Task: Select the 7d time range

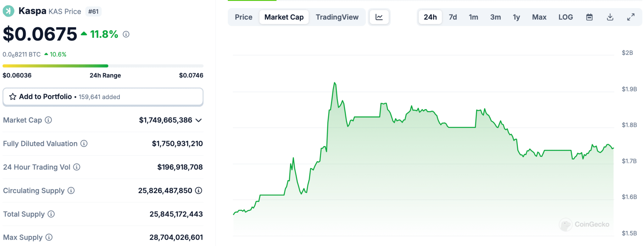Action: point(452,17)
